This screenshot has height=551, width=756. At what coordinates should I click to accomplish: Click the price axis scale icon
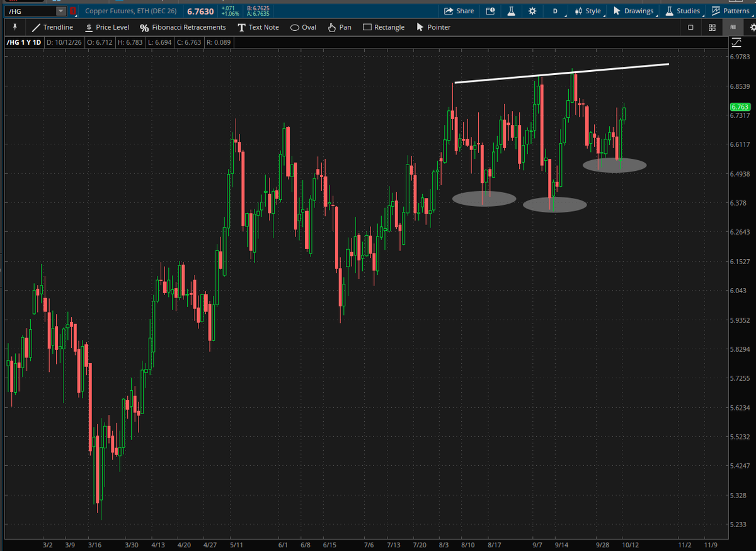(x=736, y=42)
